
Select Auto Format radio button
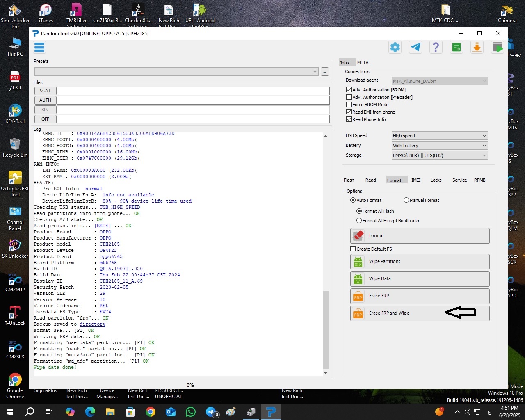coord(353,200)
